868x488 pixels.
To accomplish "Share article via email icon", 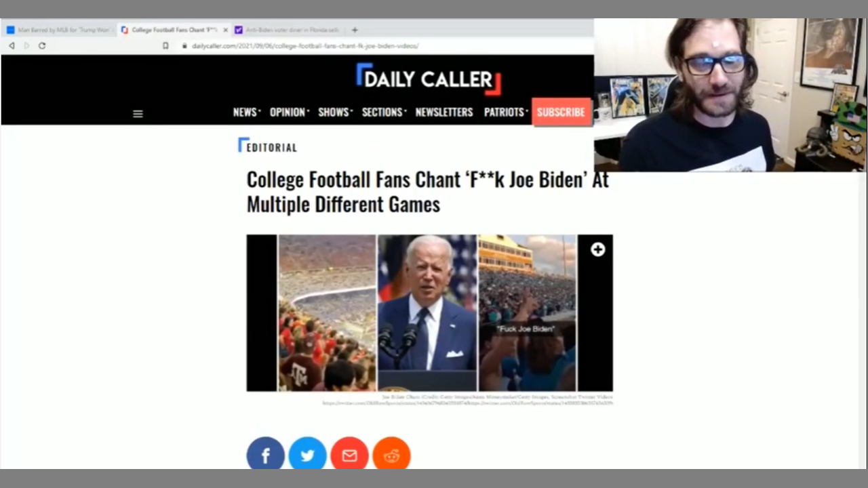I will (349, 455).
